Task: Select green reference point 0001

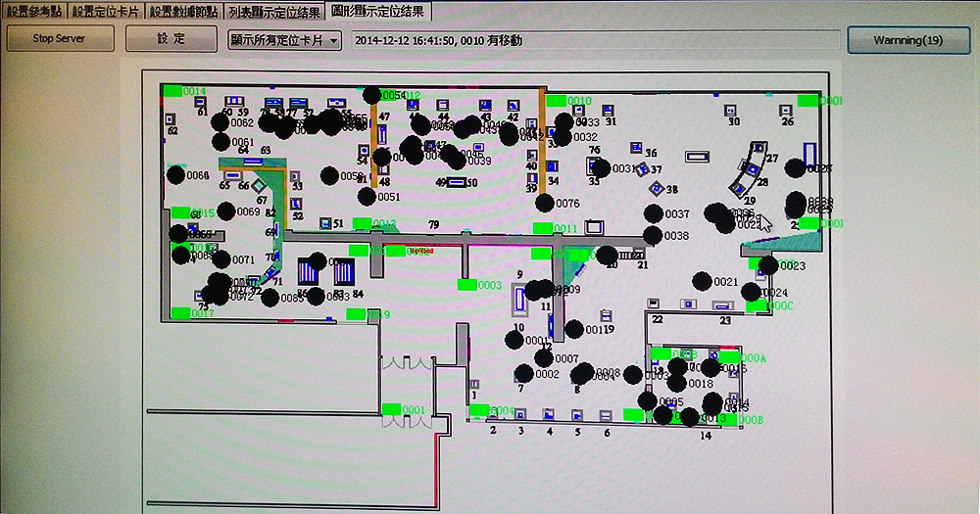Action: (x=391, y=409)
